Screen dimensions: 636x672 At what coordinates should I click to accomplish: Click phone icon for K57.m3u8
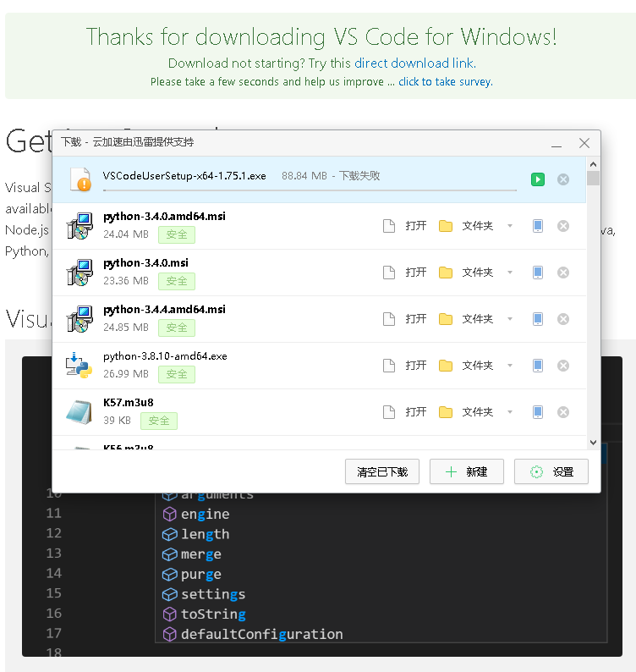(x=538, y=412)
